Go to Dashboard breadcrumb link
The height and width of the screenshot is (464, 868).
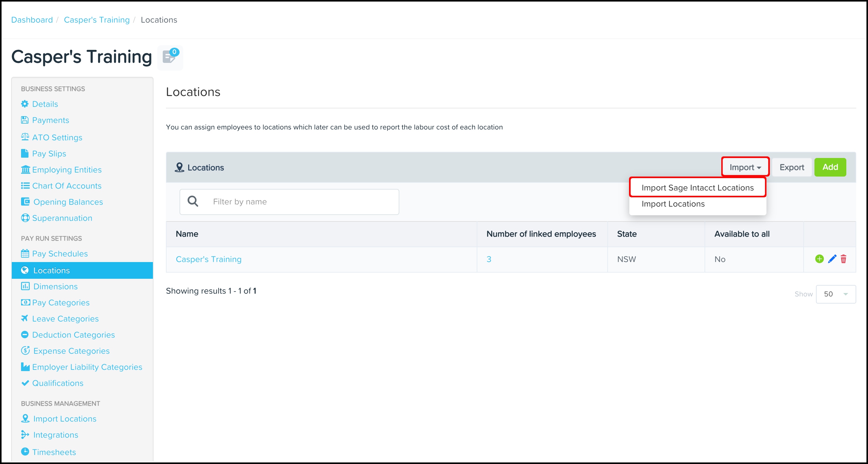pos(32,20)
